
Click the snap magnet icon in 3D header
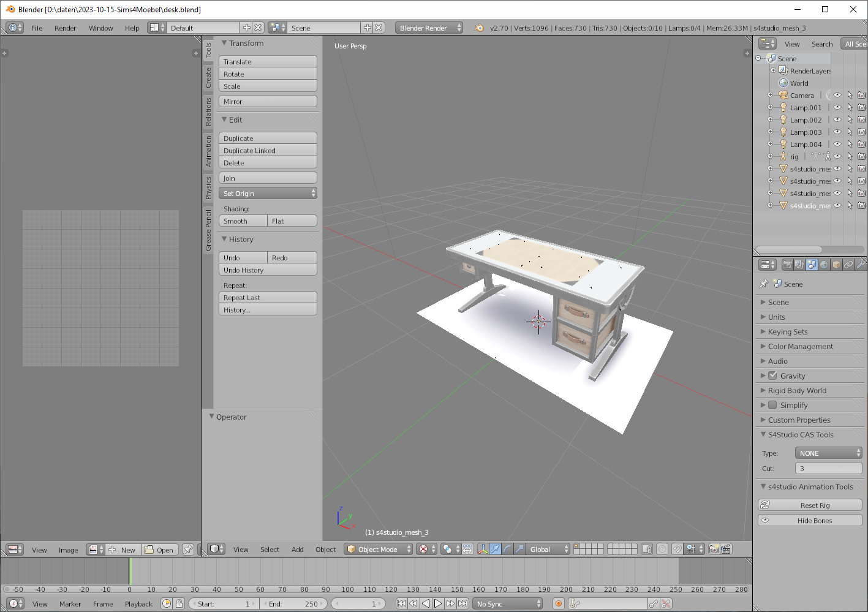coord(677,549)
